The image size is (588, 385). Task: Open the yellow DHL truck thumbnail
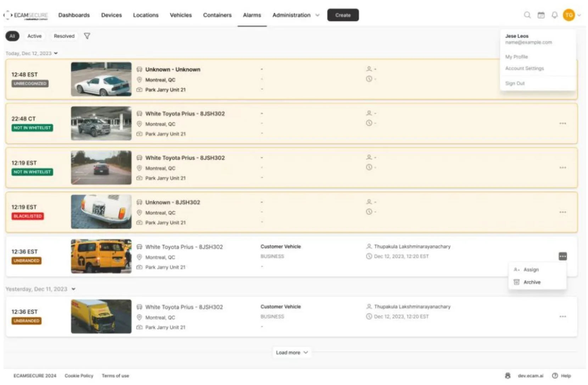[101, 316]
